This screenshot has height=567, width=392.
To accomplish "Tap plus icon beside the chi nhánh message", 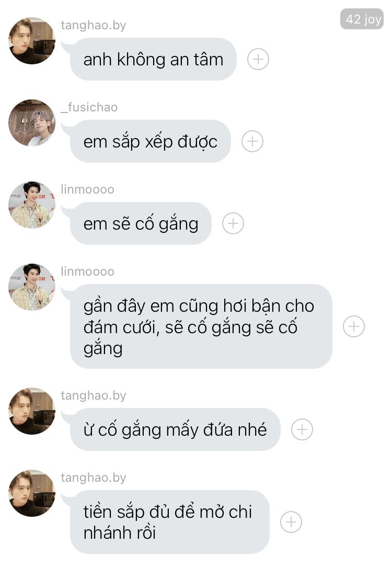I will pyautogui.click(x=291, y=522).
